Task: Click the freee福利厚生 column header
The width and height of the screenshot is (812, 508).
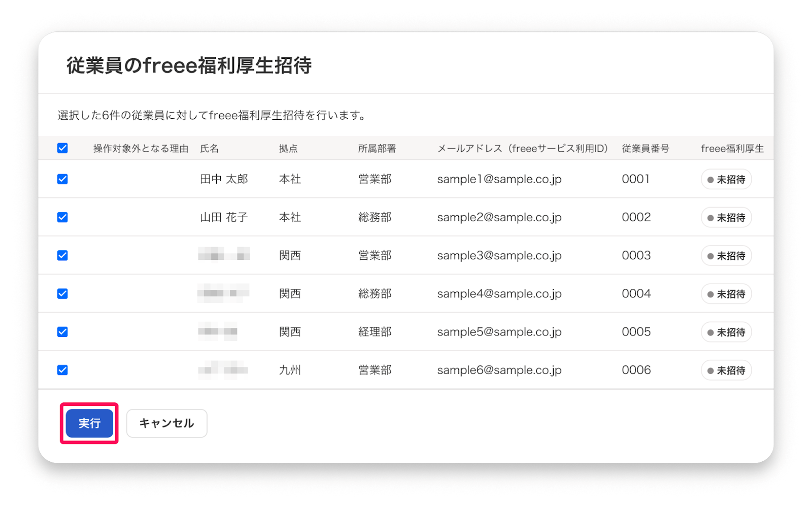Action: [732, 149]
